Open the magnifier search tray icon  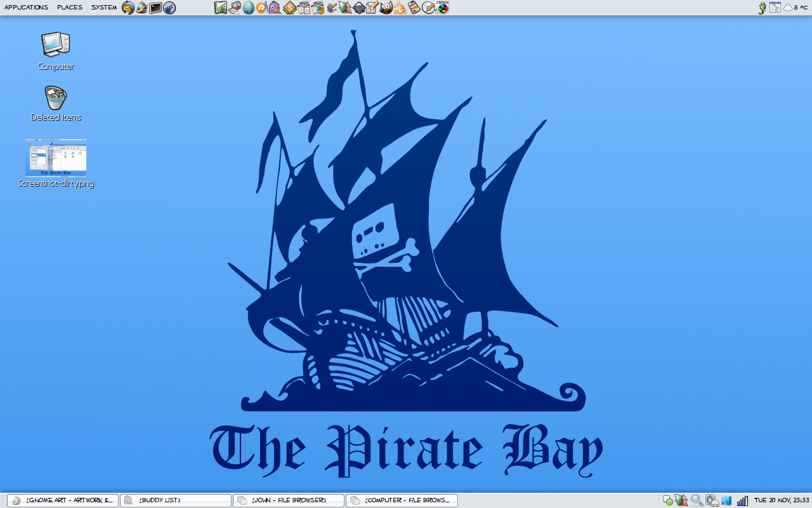click(x=697, y=500)
